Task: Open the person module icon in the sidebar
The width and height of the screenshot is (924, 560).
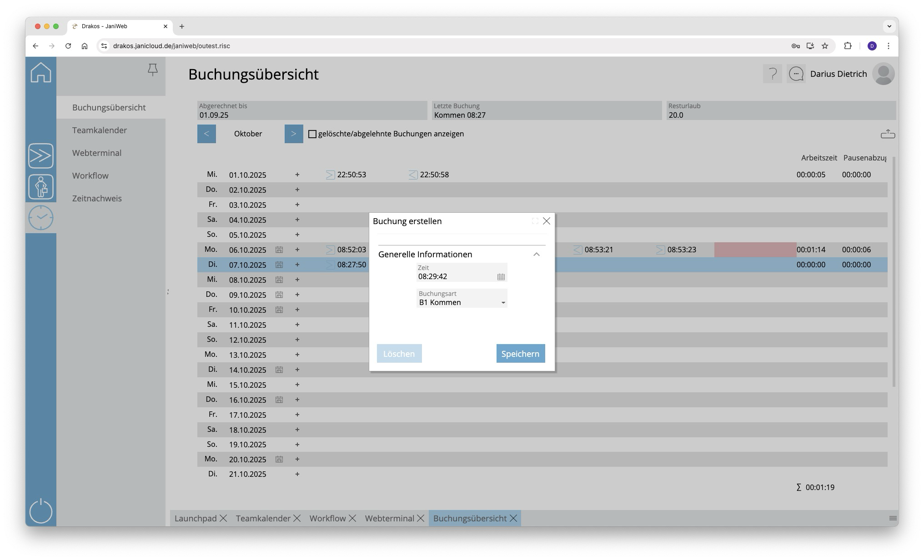Action: point(41,187)
